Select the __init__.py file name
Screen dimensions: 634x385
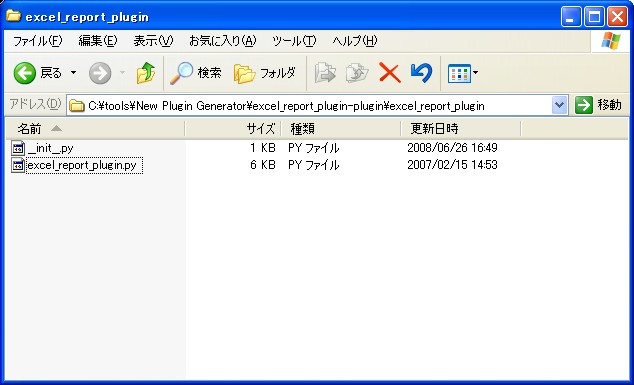tap(51, 148)
